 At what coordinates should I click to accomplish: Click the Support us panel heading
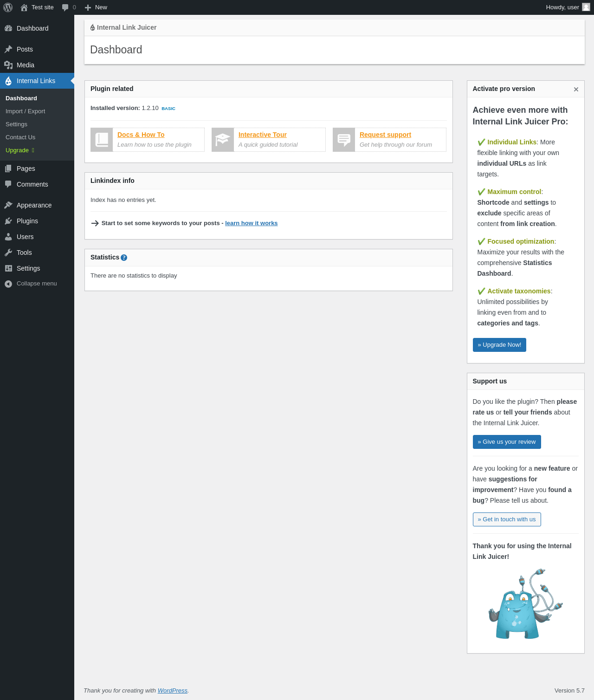[490, 381]
